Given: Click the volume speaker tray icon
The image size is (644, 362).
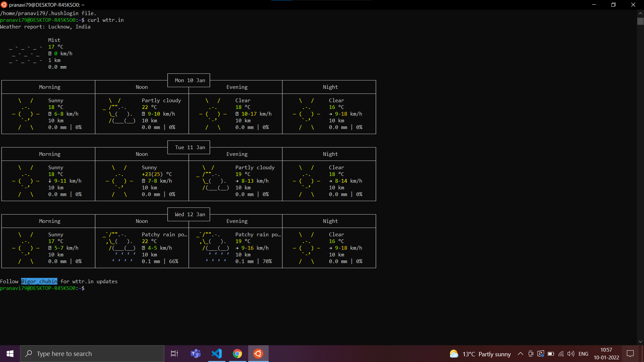Looking at the screenshot, I should click(x=571, y=354).
